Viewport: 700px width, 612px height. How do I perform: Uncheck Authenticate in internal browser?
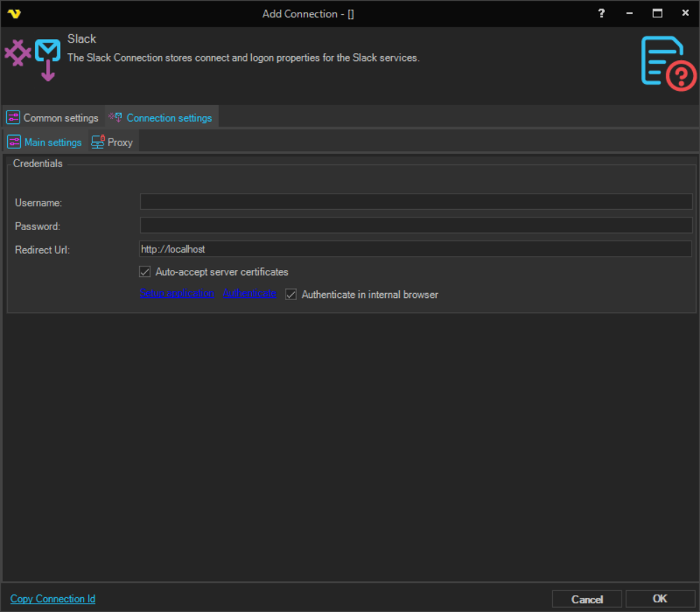[291, 294]
